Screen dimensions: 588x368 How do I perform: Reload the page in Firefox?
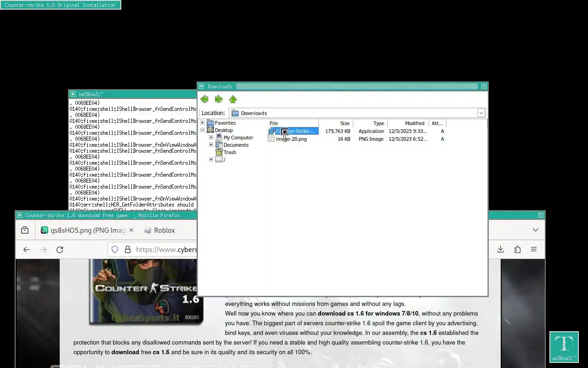[60, 249]
